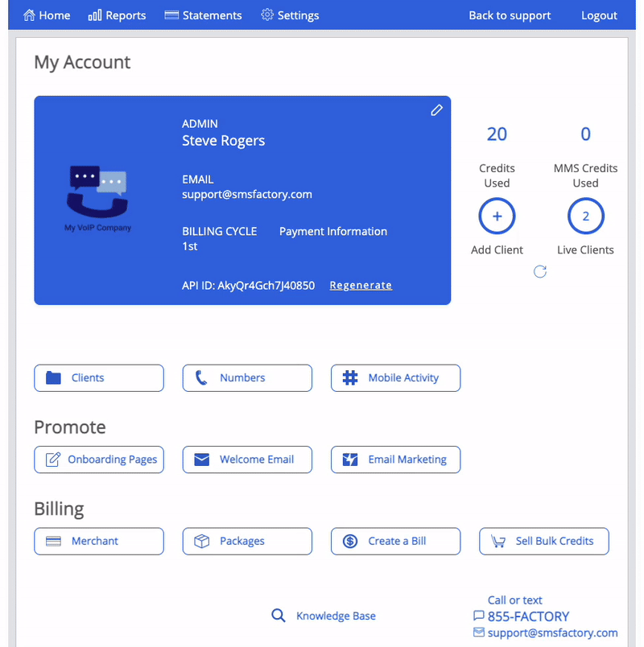This screenshot has height=647, width=644.
Task: Open the Merchant billing button
Action: point(99,542)
